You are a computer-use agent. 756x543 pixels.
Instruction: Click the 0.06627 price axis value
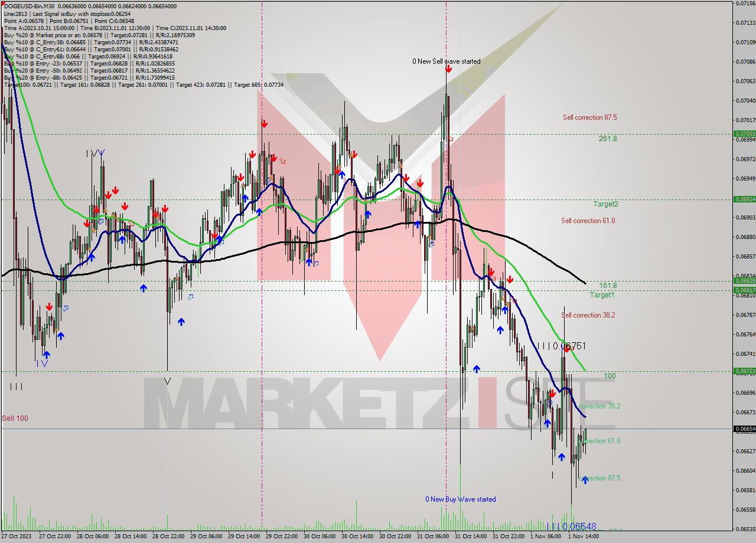coord(745,451)
